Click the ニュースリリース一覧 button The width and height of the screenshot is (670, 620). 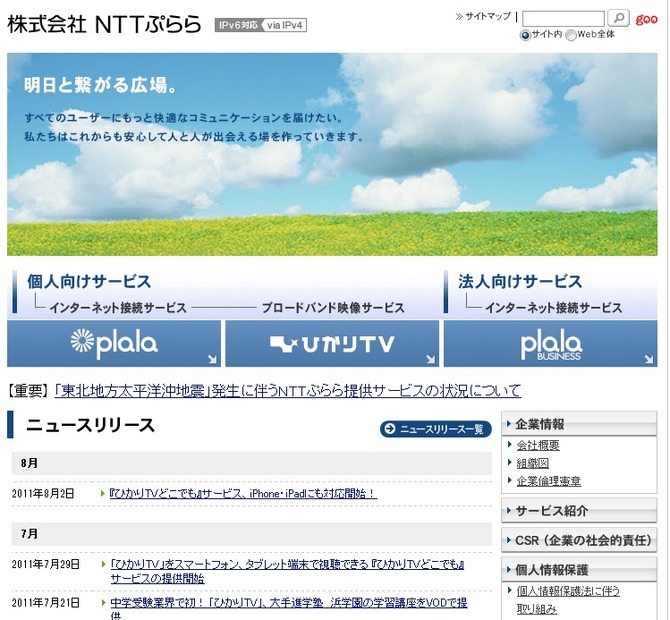[x=435, y=429]
